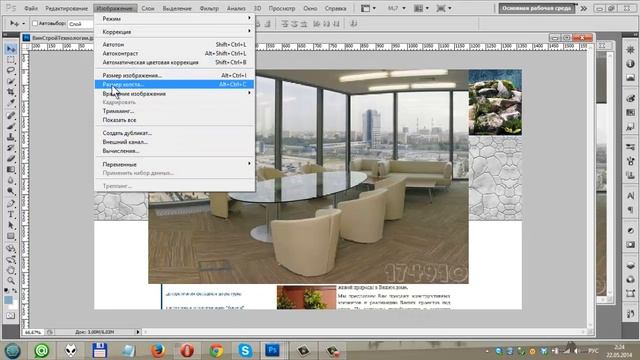Image resolution: width=640 pixels, height=360 pixels.
Task: Select the Hand tool
Action: click(11, 270)
